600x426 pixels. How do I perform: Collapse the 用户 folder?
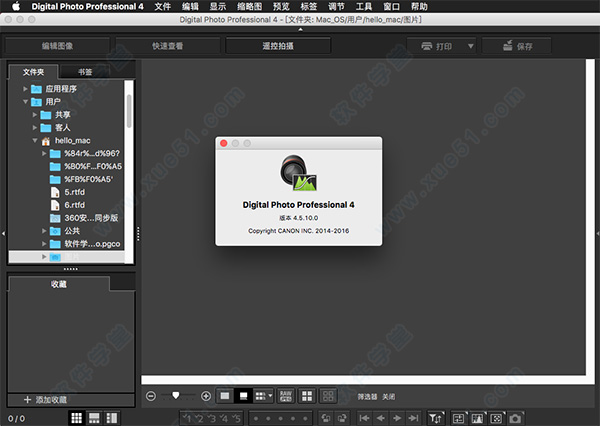pos(25,102)
